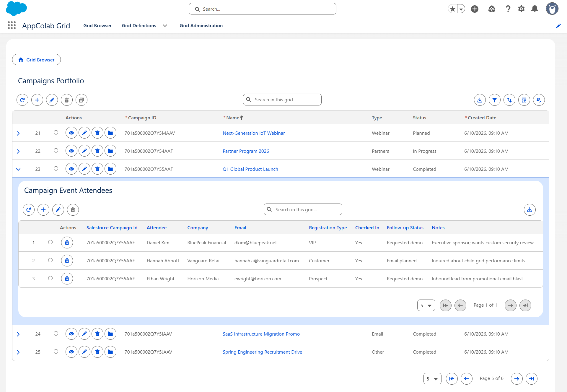Add a new record to Campaigns Portfolio
567x392 pixels.
37,100
